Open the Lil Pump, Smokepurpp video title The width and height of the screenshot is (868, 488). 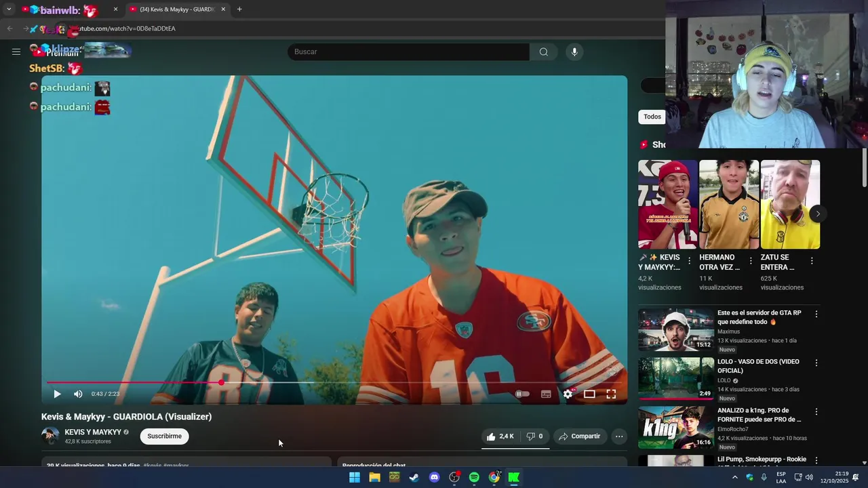(x=762, y=460)
